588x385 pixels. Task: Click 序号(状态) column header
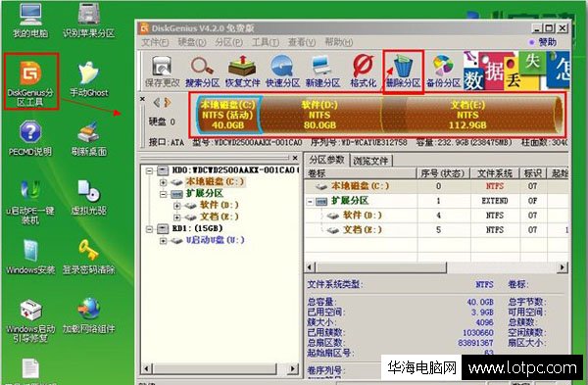coord(443,173)
